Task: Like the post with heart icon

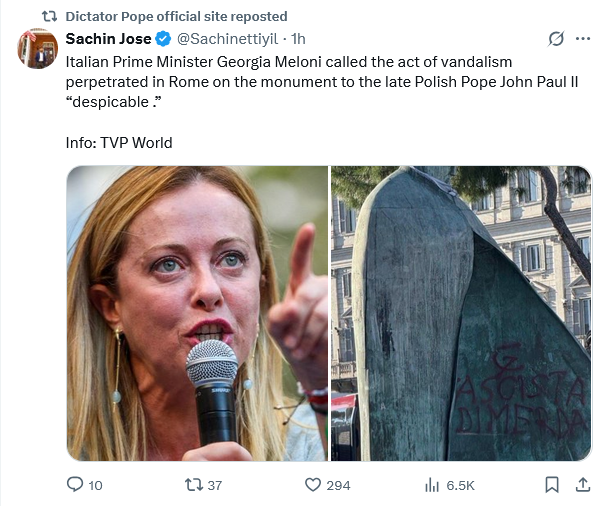Action: coord(312,485)
